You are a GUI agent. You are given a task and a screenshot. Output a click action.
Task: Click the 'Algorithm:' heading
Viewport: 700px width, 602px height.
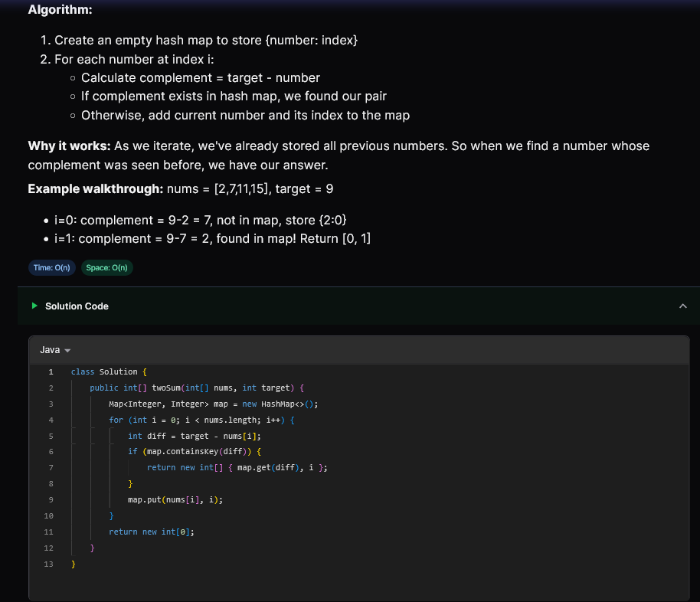(x=61, y=9)
